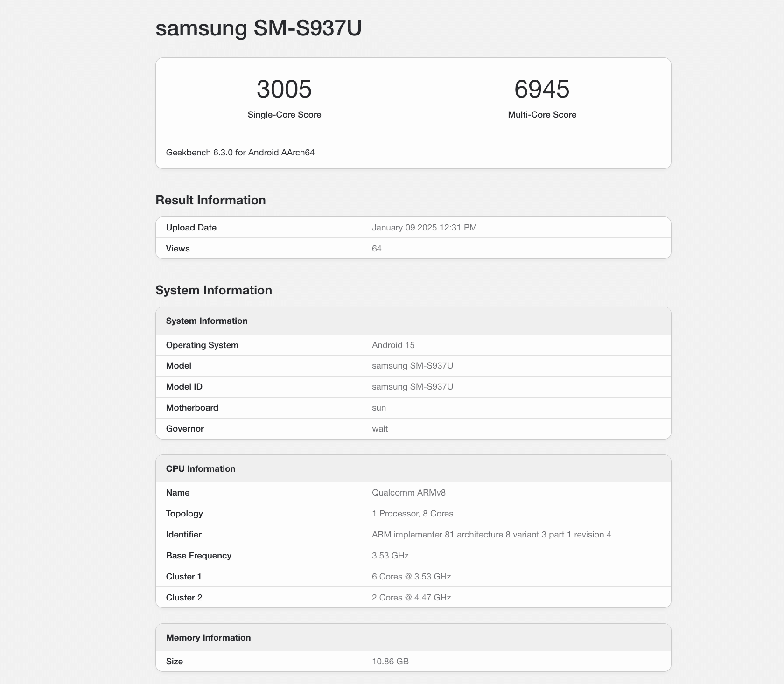Click the CPU Name label
Screen dimensions: 784x684
tap(178, 493)
